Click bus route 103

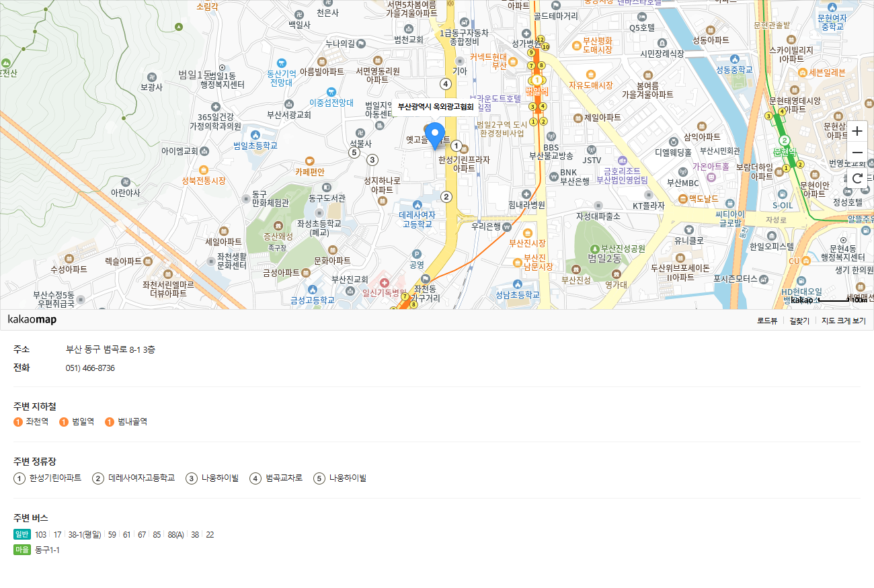(x=41, y=535)
